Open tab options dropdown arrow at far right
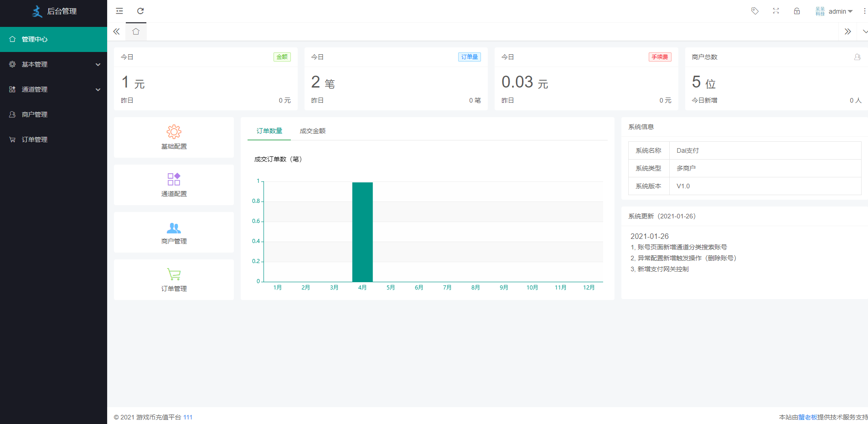868x424 pixels. click(x=864, y=31)
